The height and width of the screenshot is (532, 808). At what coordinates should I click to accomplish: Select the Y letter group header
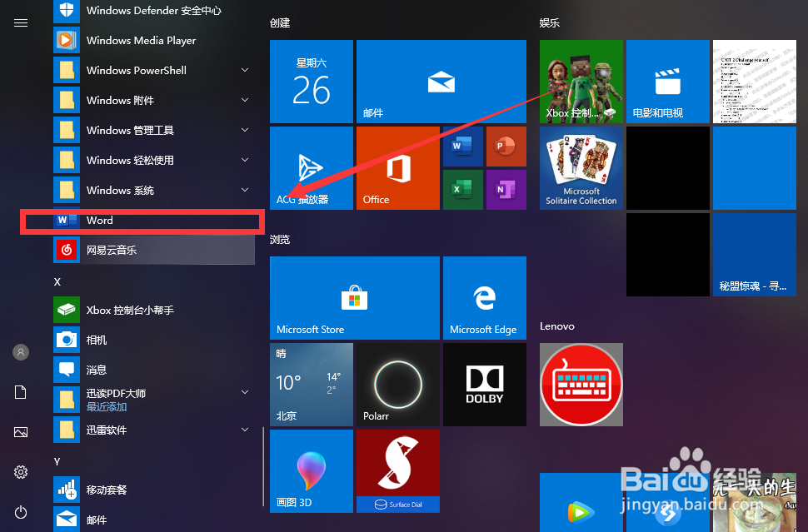tap(57, 461)
